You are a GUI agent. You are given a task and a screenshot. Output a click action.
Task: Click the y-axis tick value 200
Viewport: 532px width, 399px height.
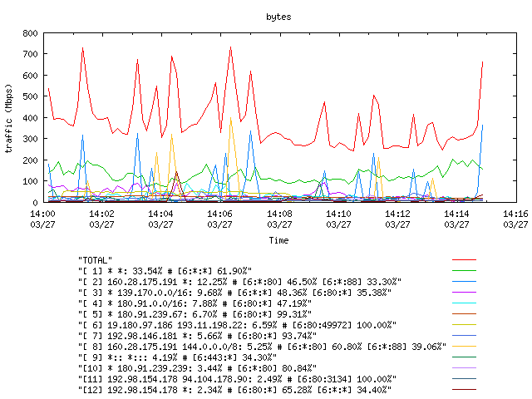[30, 160]
